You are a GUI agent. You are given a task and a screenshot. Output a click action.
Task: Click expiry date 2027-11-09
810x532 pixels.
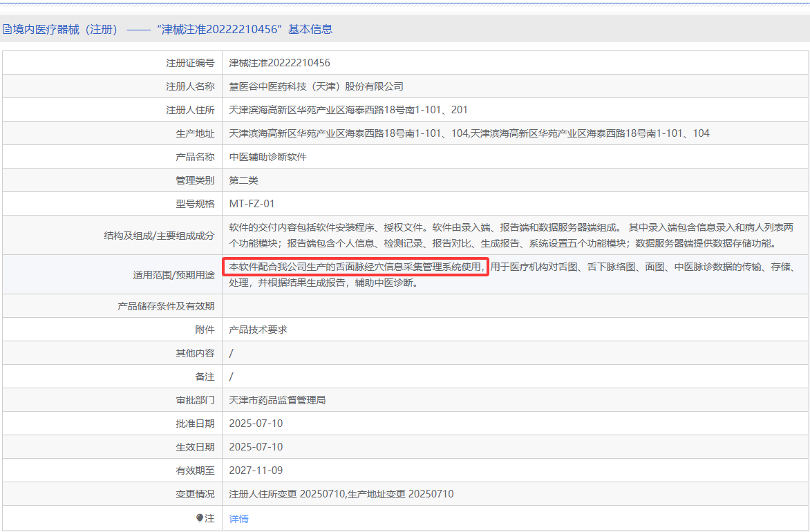[x=256, y=471]
